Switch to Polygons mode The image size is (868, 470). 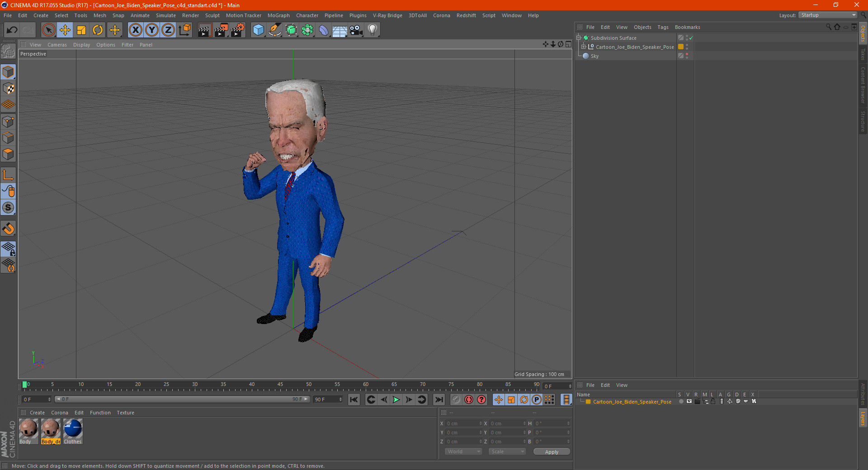[x=8, y=154]
